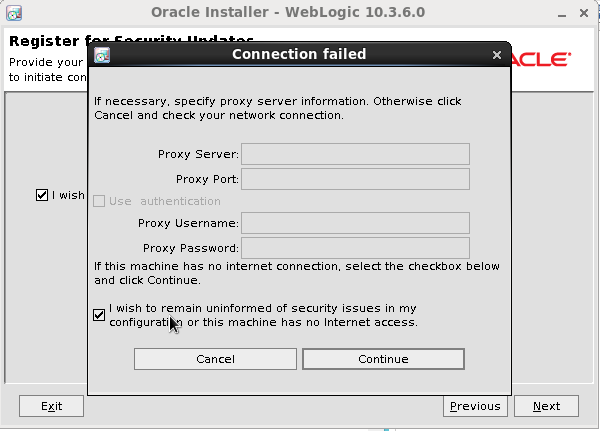Select the Proxy Port input box
The width and height of the screenshot is (600, 431).
(x=355, y=179)
